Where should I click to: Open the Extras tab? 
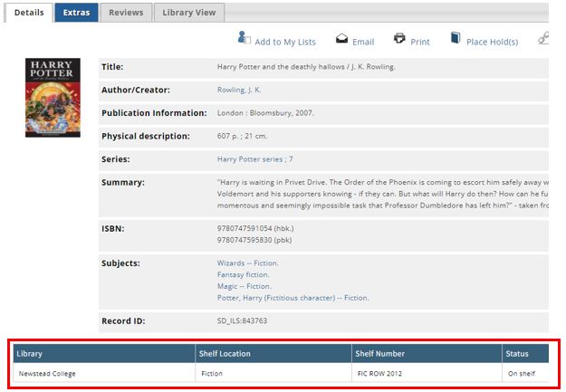(x=76, y=13)
